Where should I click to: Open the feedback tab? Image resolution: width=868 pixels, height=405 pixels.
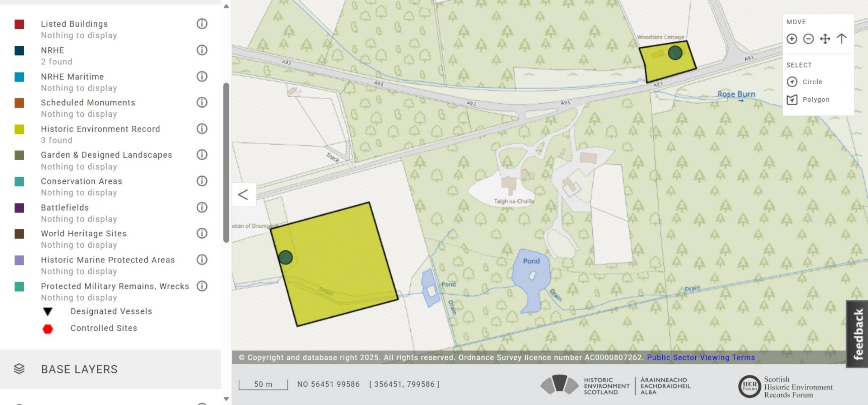click(x=857, y=334)
